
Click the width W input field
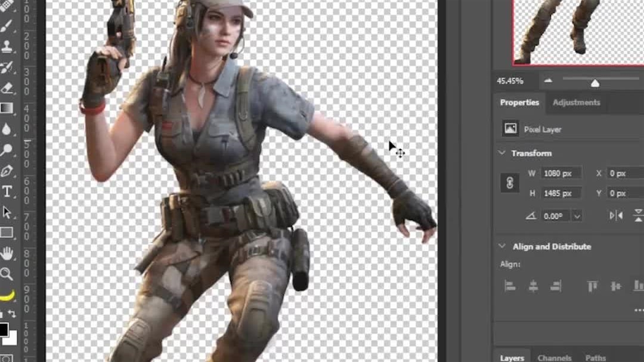pos(560,173)
